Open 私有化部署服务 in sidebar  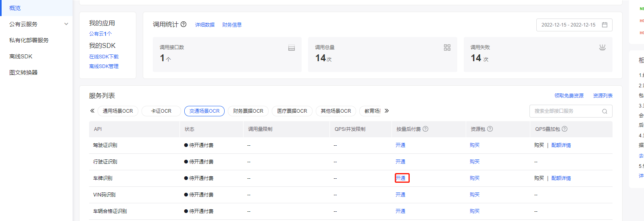pos(29,40)
